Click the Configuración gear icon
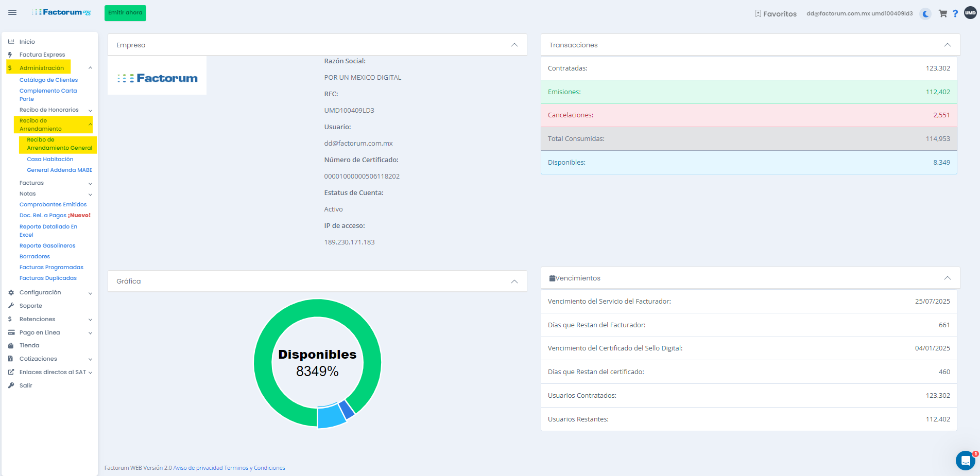This screenshot has height=476, width=980. 11,292
